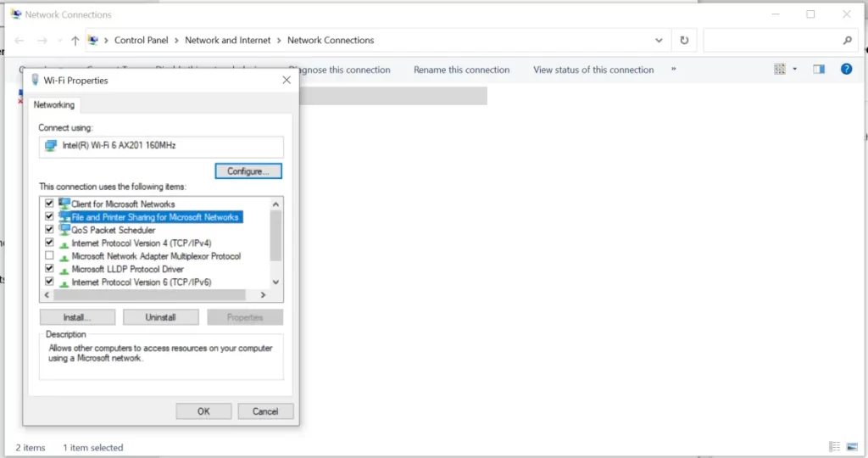Select the QoS Packet Scheduler icon

(64, 229)
